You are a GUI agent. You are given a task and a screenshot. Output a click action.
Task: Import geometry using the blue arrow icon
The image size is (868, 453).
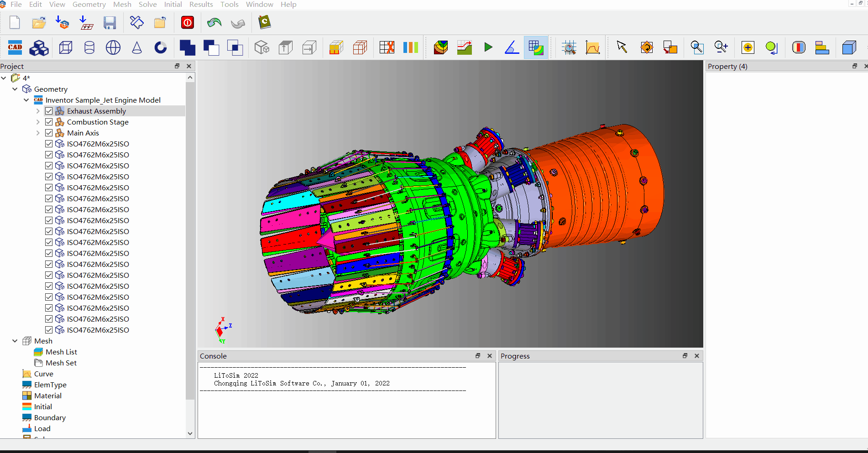pyautogui.click(x=62, y=22)
